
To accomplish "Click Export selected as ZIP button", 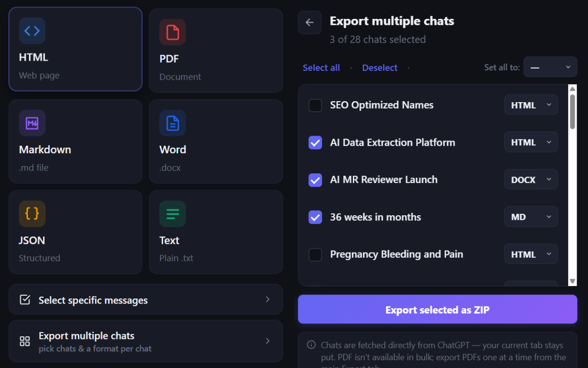I will (x=437, y=310).
